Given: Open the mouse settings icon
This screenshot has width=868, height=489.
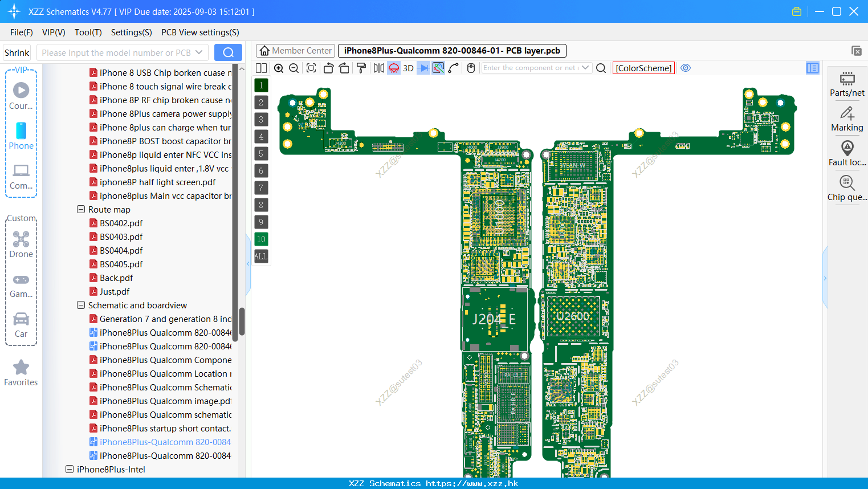Looking at the screenshot, I should pos(471,68).
